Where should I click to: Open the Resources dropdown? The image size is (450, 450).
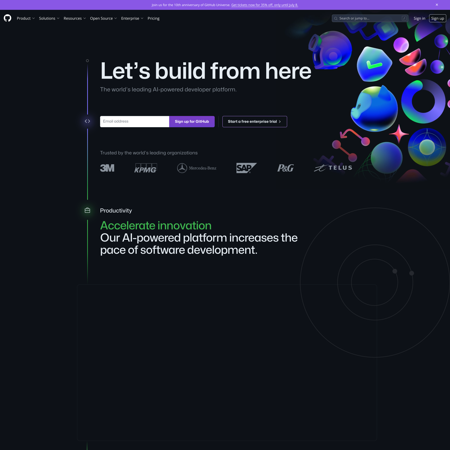tap(74, 18)
